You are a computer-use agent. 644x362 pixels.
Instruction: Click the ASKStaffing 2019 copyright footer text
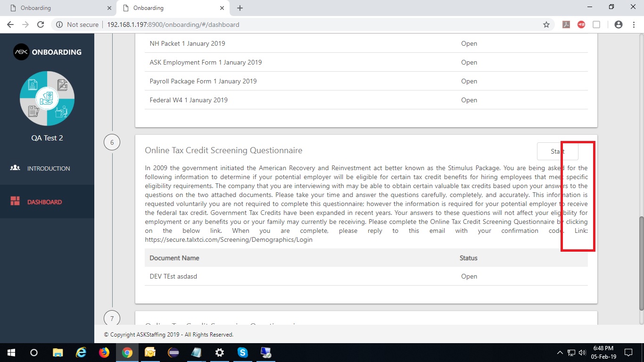(x=168, y=335)
